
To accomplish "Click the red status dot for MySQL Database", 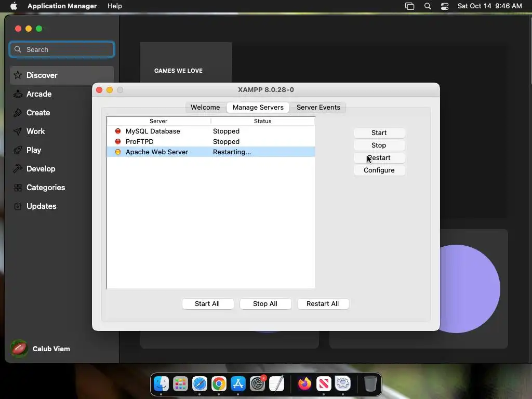I will tap(118, 131).
